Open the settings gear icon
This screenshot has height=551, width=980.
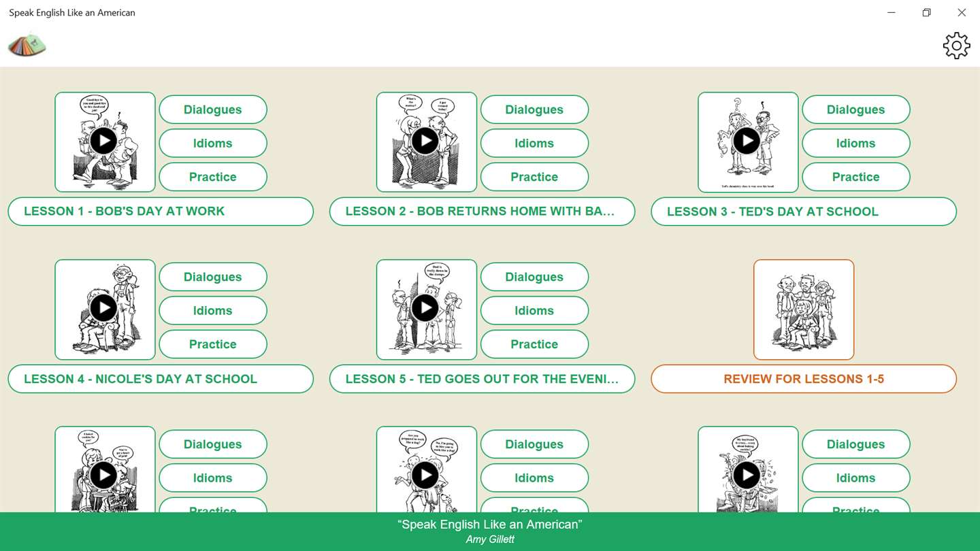coord(956,46)
